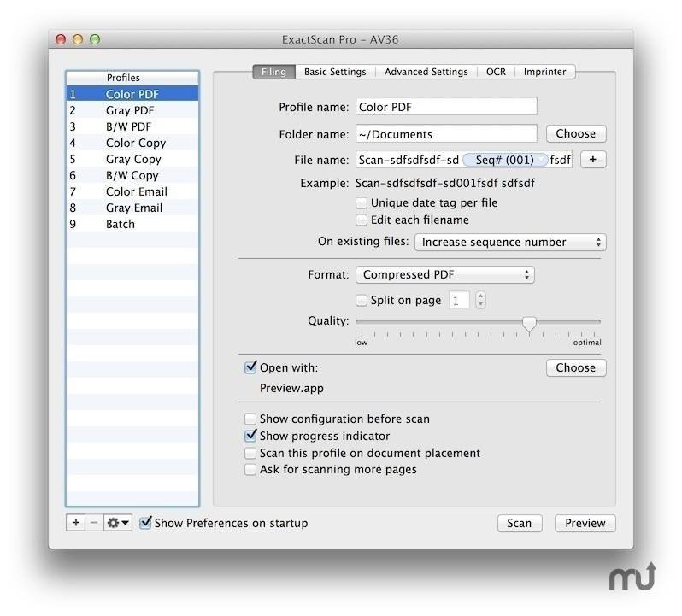This screenshot has width=682, height=616.
Task: Choose a folder next to Folder name
Action: (x=576, y=133)
